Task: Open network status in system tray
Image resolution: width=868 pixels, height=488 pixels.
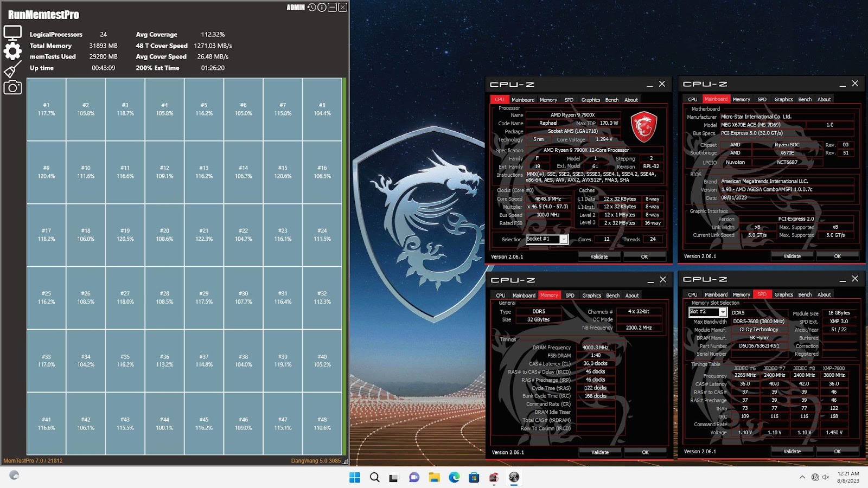Action: click(x=815, y=477)
